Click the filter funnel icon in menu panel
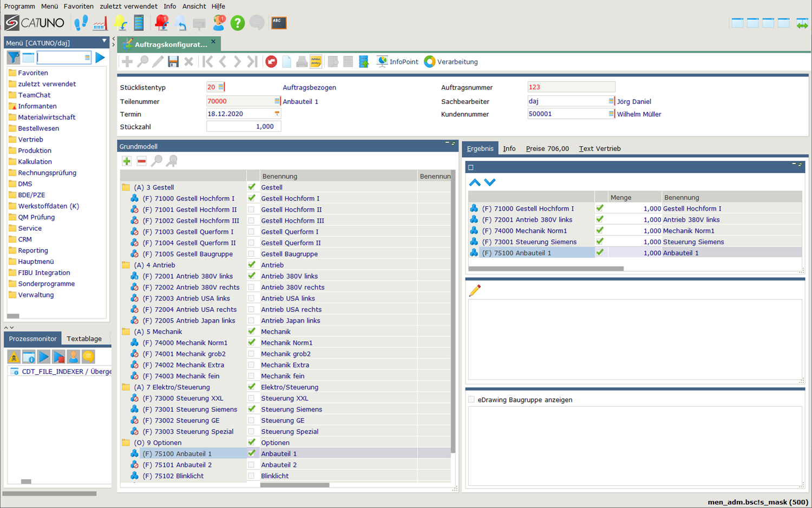 click(14, 57)
